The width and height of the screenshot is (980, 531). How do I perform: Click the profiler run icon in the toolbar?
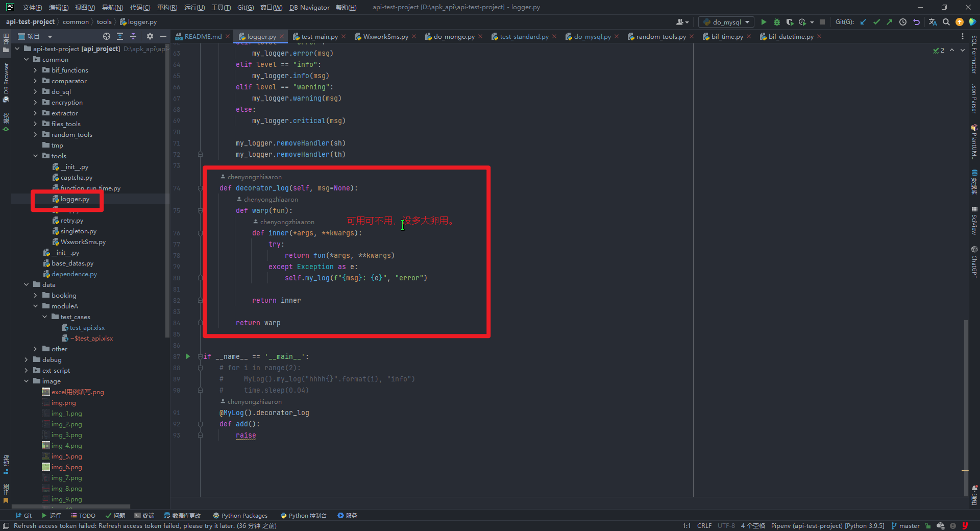tap(802, 22)
